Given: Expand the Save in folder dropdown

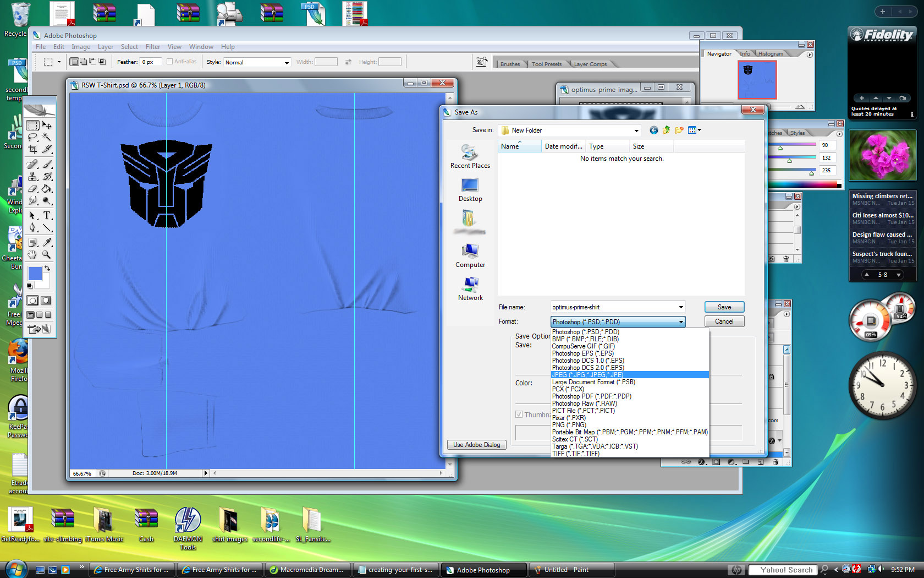Looking at the screenshot, I should pos(636,130).
